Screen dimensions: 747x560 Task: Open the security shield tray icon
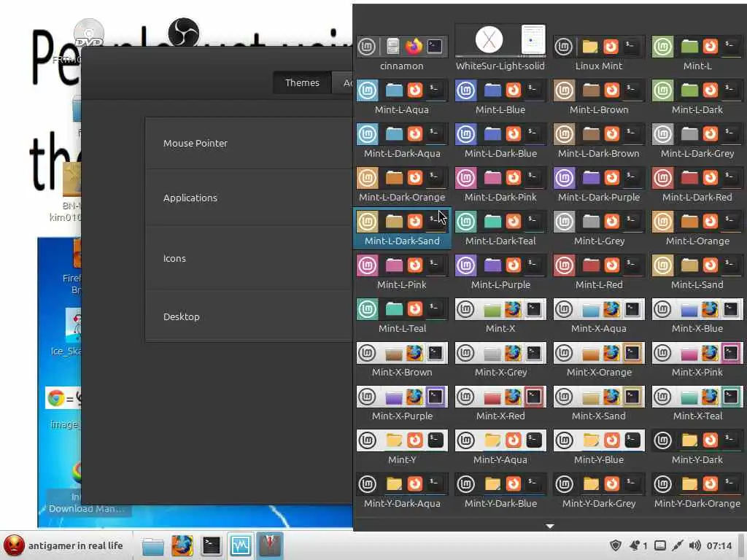pyautogui.click(x=616, y=545)
